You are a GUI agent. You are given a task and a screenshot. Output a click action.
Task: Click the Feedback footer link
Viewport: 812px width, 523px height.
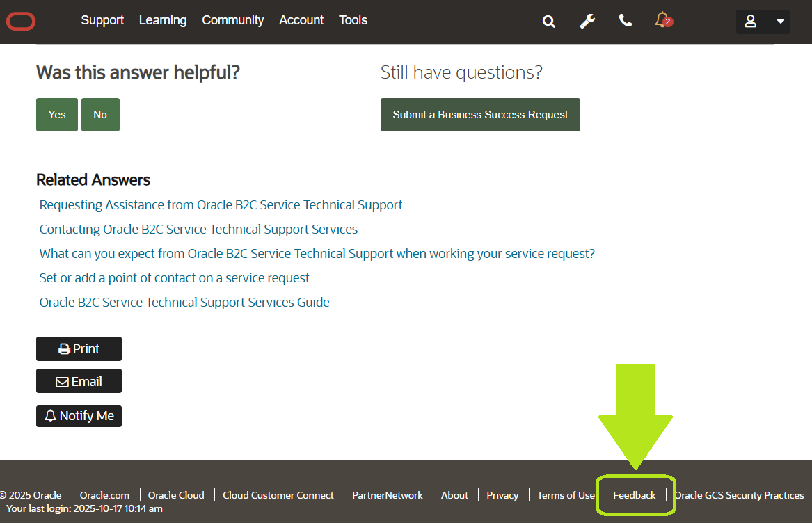(634, 495)
